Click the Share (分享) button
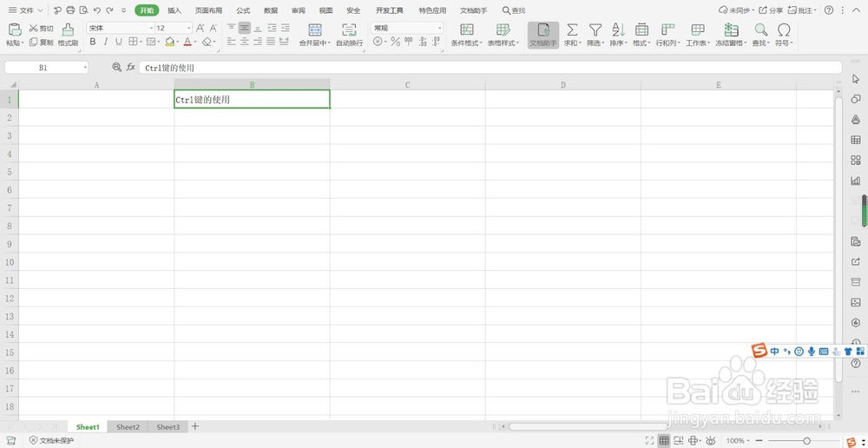This screenshot has height=448, width=868. (771, 10)
